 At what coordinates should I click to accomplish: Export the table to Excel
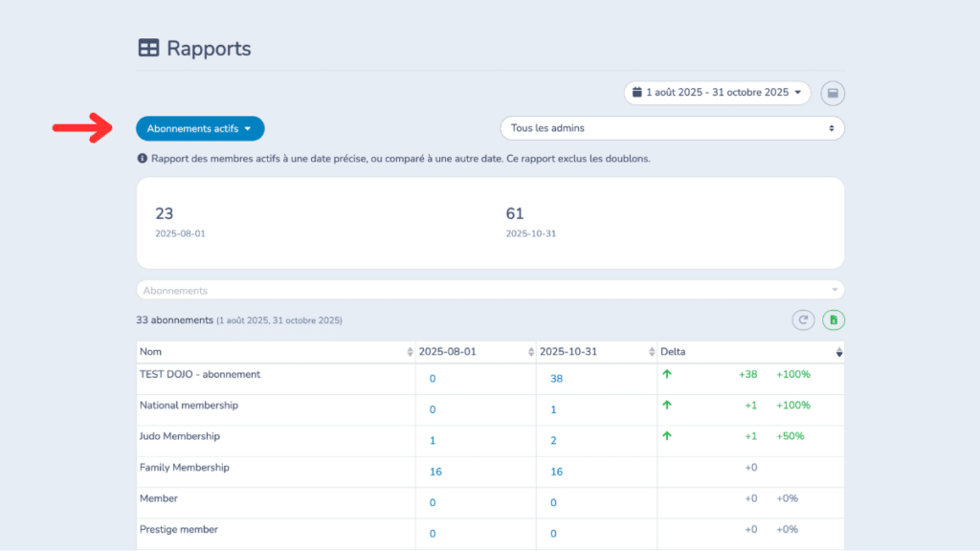(833, 320)
